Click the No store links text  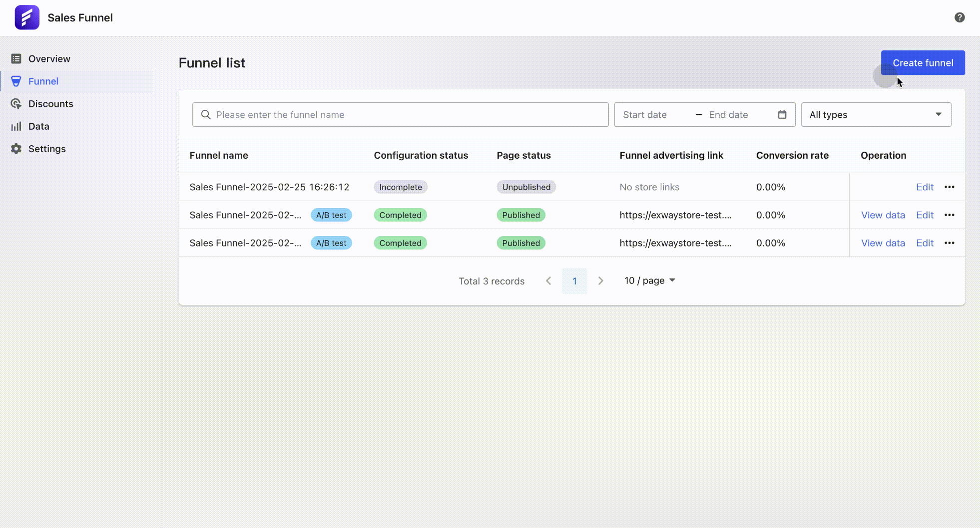pyautogui.click(x=649, y=187)
